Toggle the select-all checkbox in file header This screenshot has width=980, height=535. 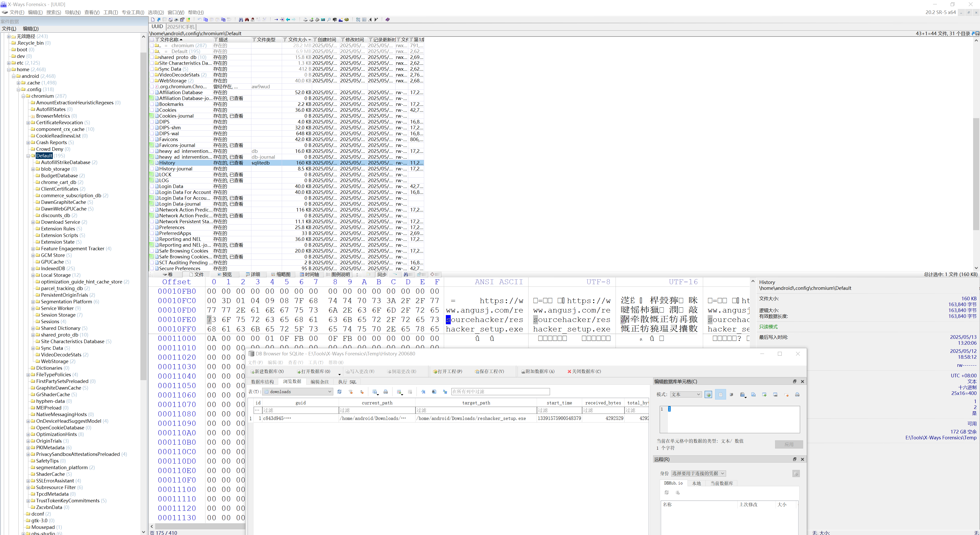pyautogui.click(x=152, y=40)
